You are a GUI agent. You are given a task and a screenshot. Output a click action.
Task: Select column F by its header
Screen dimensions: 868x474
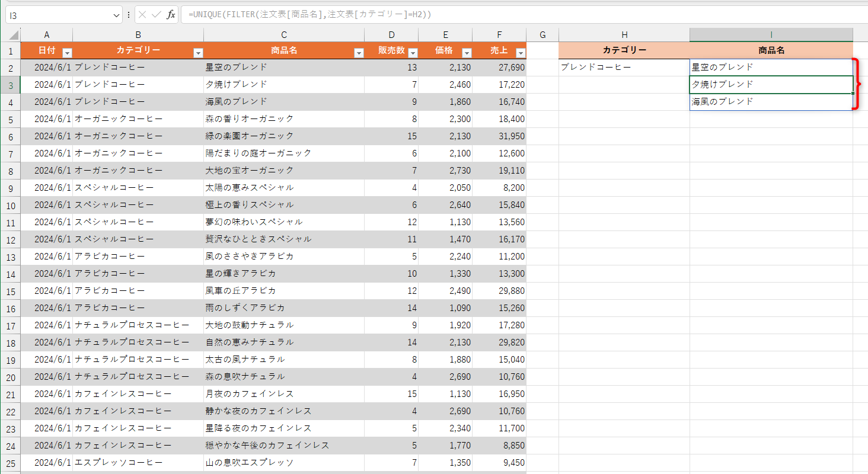click(x=499, y=35)
